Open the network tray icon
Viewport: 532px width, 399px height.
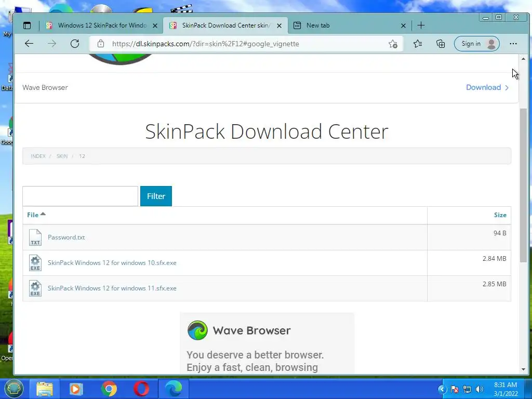467,389
